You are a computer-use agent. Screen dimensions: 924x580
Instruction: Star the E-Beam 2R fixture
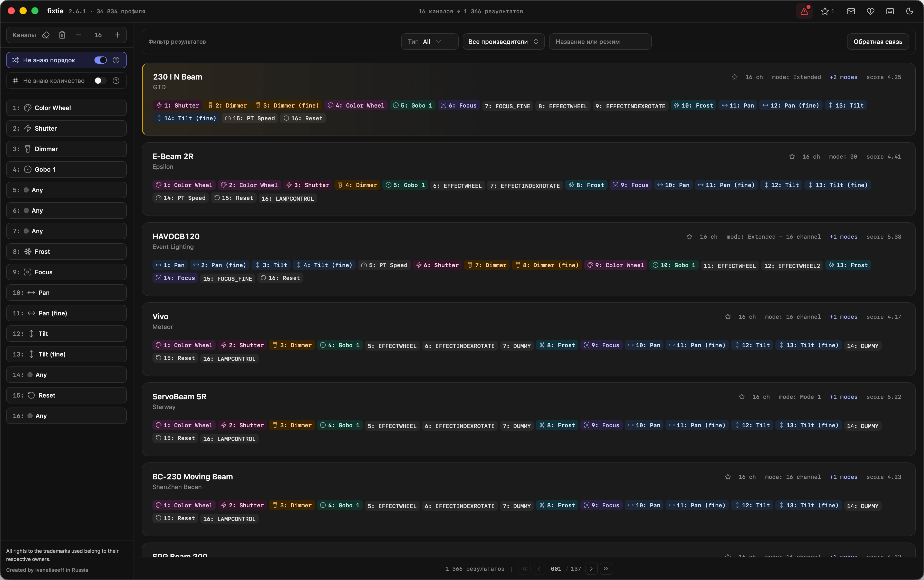792,157
